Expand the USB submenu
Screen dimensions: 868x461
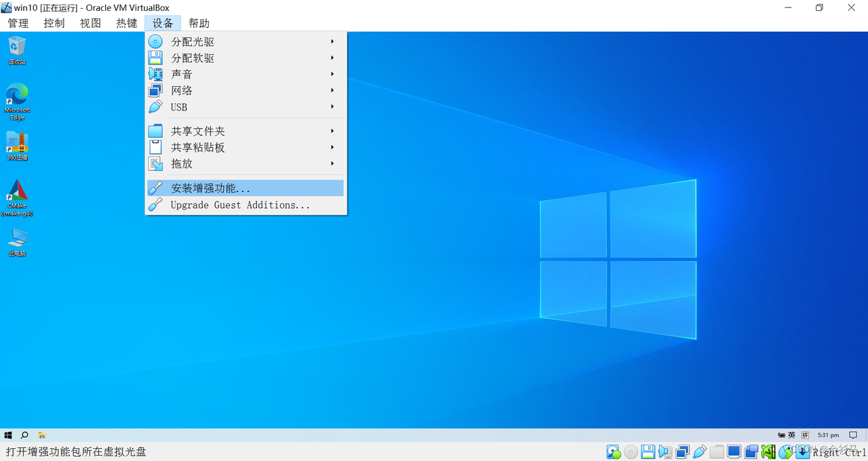(245, 106)
